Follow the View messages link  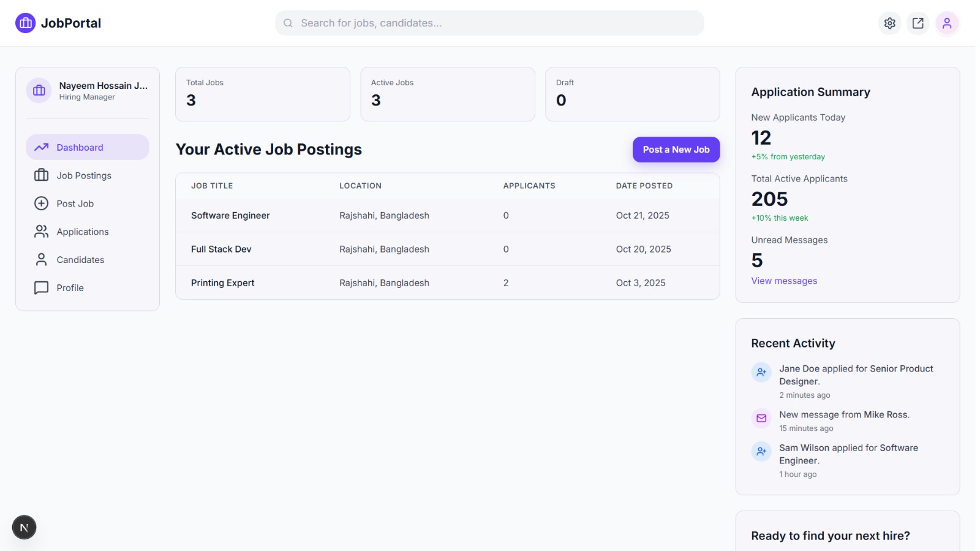pos(784,281)
